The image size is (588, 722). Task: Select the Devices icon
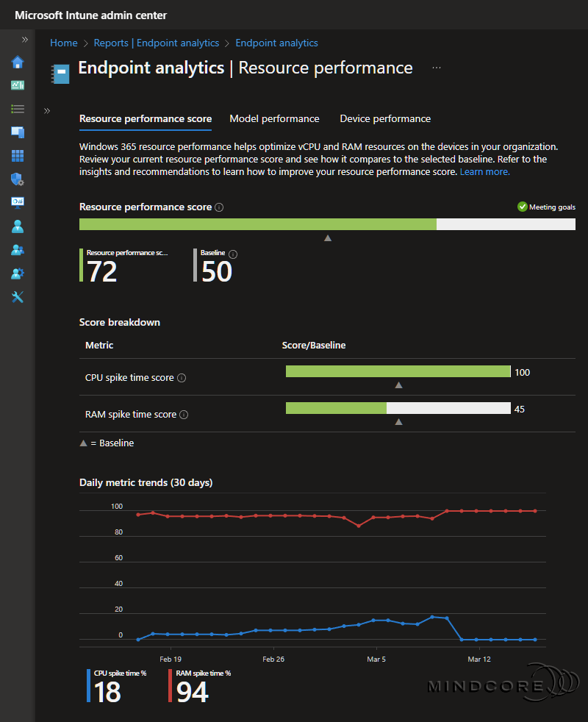(17, 132)
